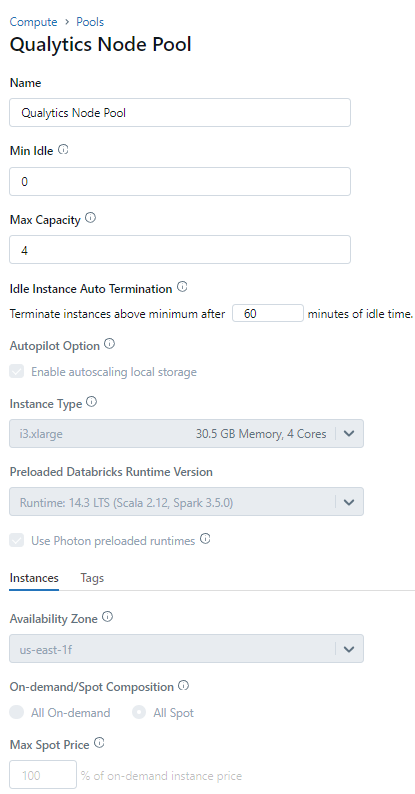Toggle Enable autoscaling local storage checkbox
The height and width of the screenshot is (794, 415).
click(17, 372)
